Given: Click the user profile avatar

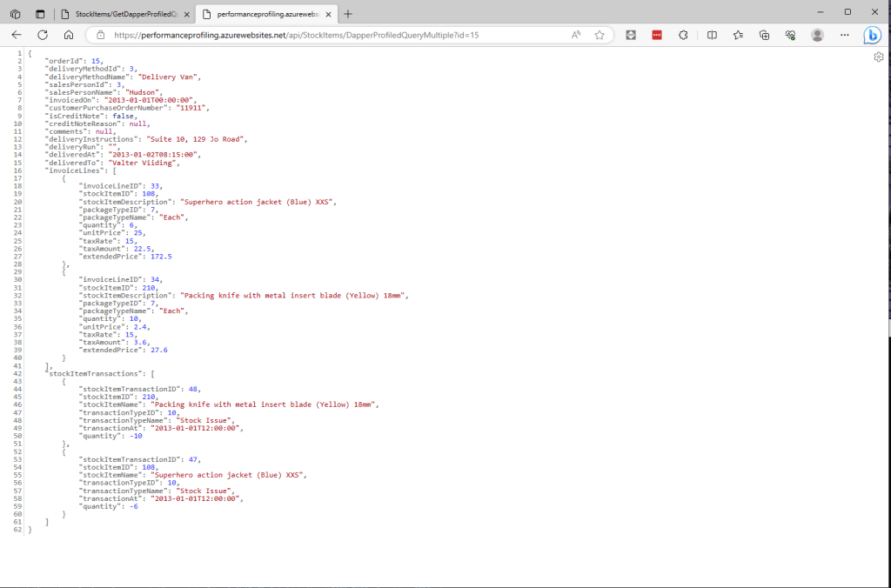Looking at the screenshot, I should coord(817,35).
